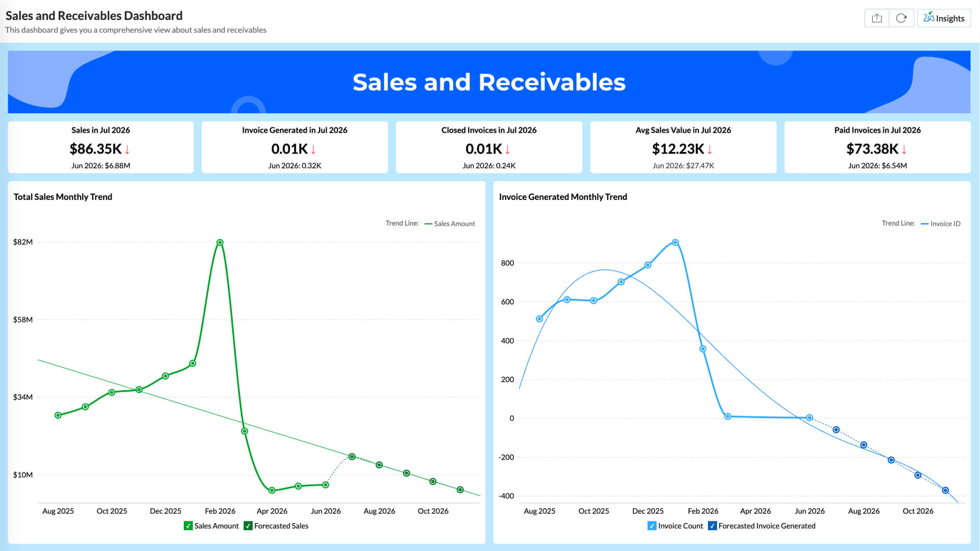The height and width of the screenshot is (551, 980).
Task: Click the share/export dashboard icon
Action: coord(876,18)
